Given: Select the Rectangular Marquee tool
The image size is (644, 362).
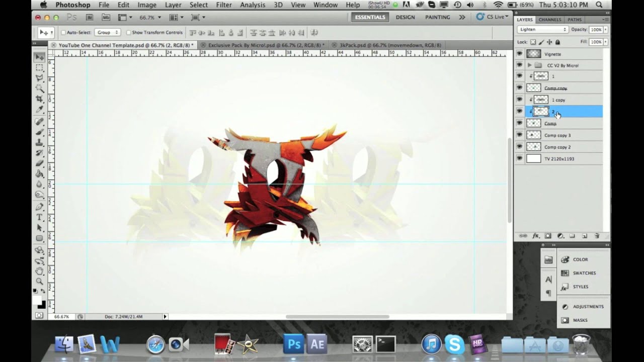Looking at the screenshot, I should pyautogui.click(x=40, y=67).
